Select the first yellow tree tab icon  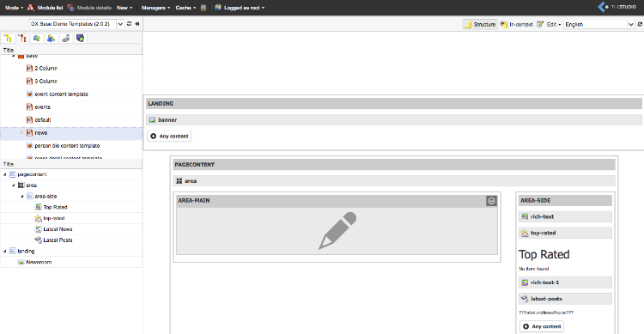click(x=9, y=38)
